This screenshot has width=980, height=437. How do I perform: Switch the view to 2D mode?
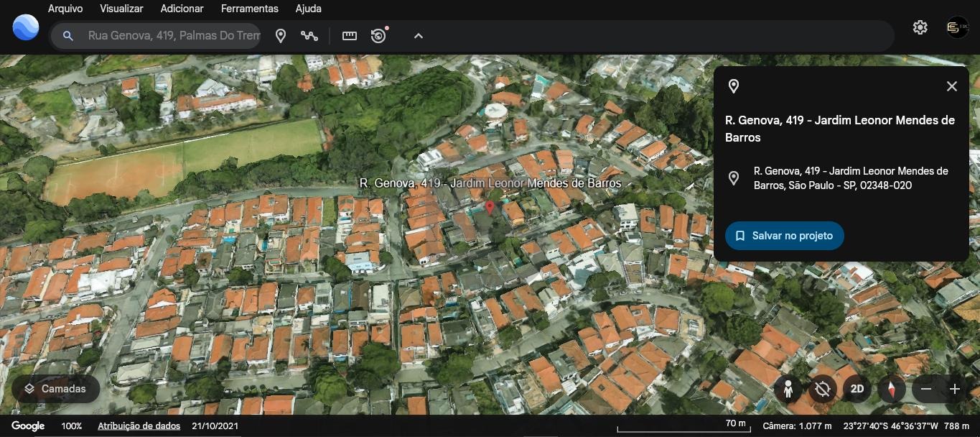[857, 389]
